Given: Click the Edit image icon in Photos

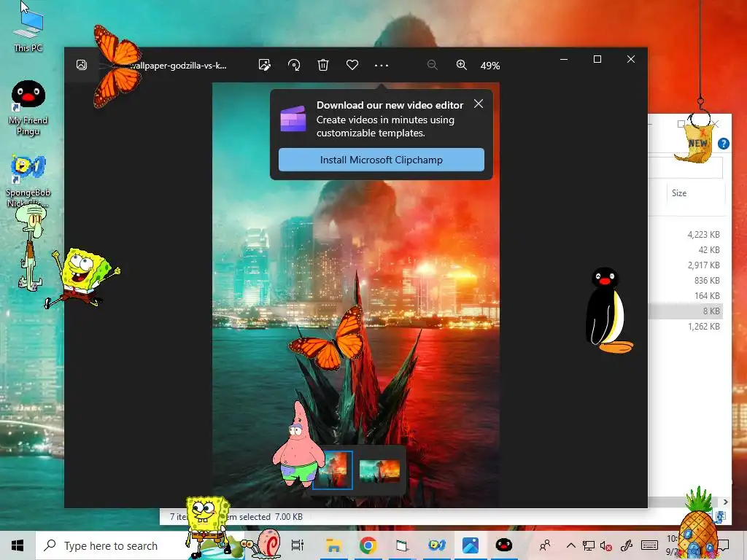Looking at the screenshot, I should coord(264,65).
